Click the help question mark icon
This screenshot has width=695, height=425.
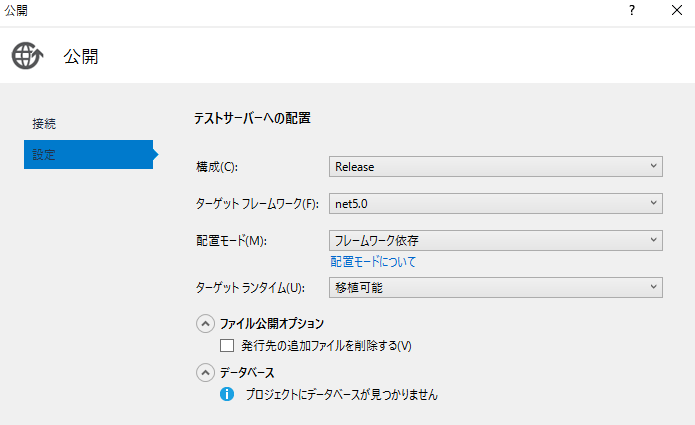pyautogui.click(x=632, y=10)
